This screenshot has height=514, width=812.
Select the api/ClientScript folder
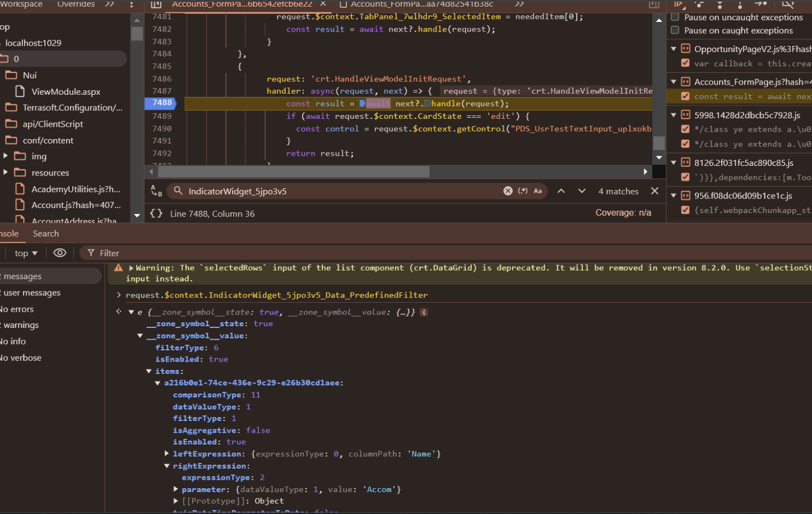click(53, 124)
